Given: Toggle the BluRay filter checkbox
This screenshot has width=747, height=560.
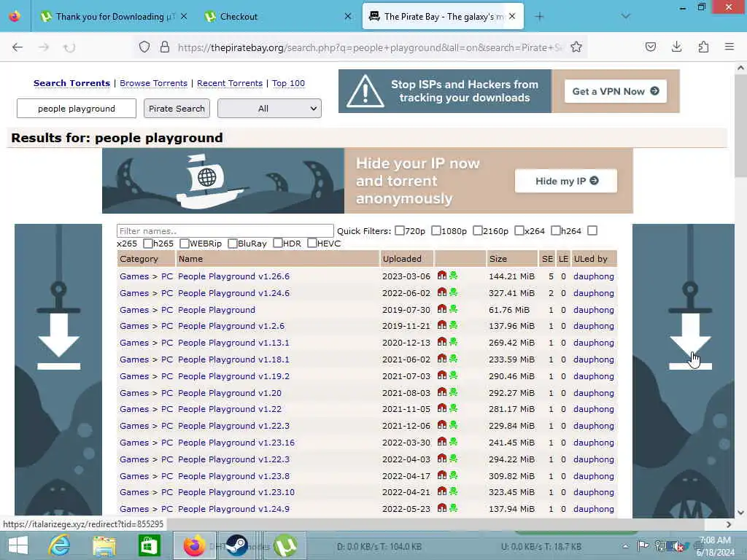Looking at the screenshot, I should [x=233, y=244].
